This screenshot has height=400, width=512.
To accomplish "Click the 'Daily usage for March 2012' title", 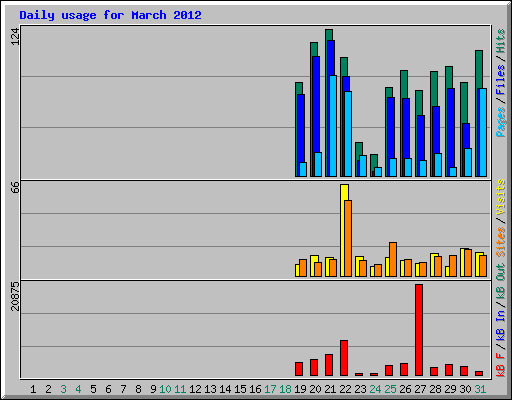I will pos(110,15).
